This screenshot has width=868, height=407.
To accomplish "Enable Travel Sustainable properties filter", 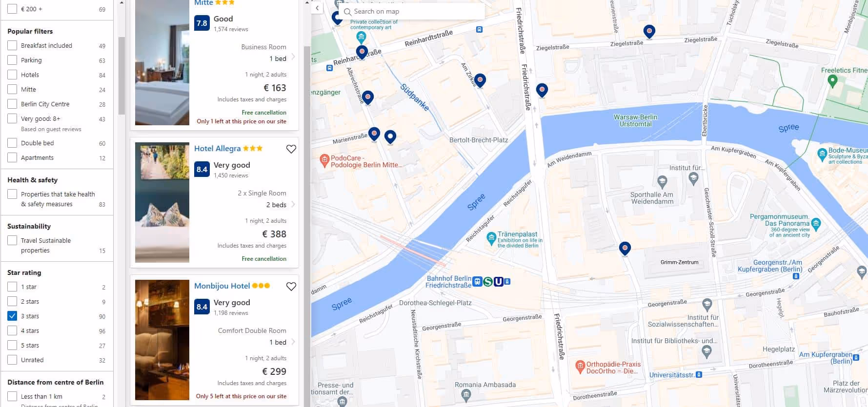I will click(12, 240).
